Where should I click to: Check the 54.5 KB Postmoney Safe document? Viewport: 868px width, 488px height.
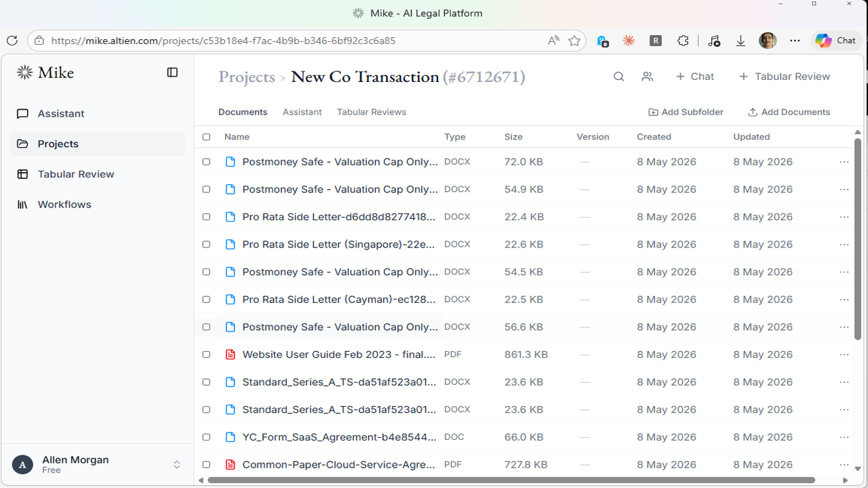coord(206,272)
